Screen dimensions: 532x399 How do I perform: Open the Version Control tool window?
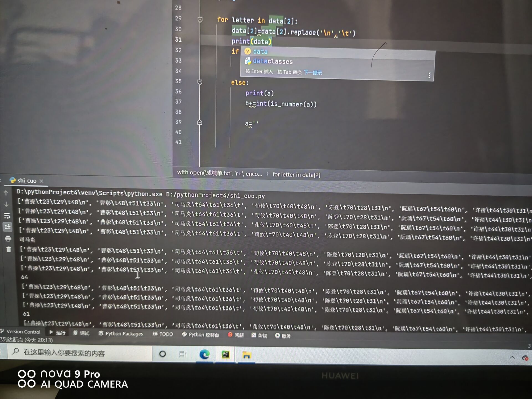[x=21, y=332]
